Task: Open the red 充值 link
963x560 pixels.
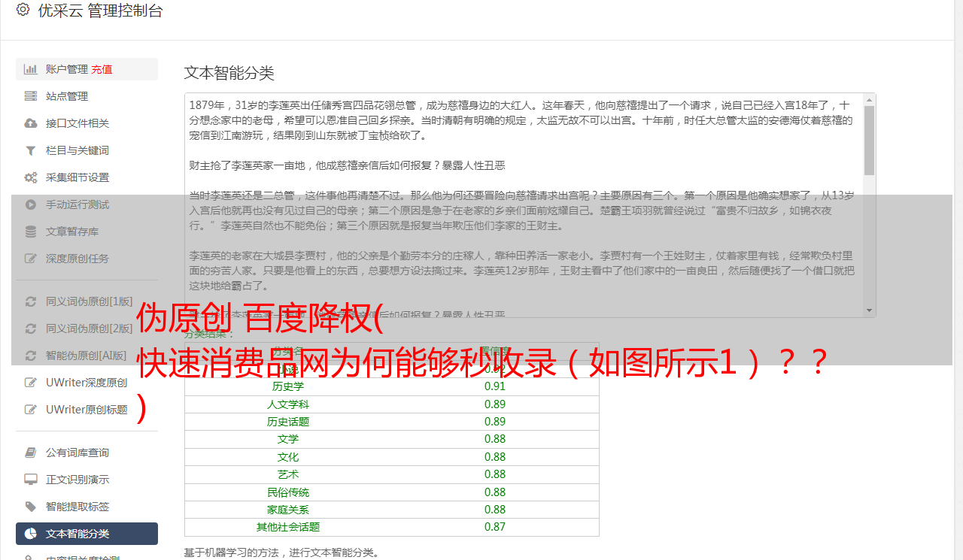Action: tap(102, 69)
